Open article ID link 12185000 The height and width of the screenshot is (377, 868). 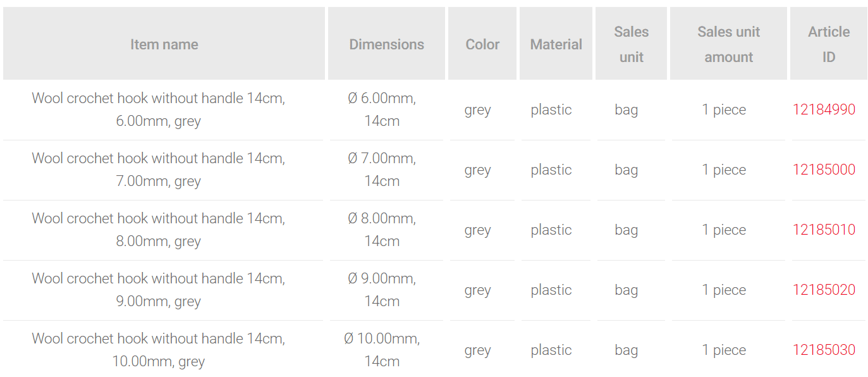coord(824,170)
